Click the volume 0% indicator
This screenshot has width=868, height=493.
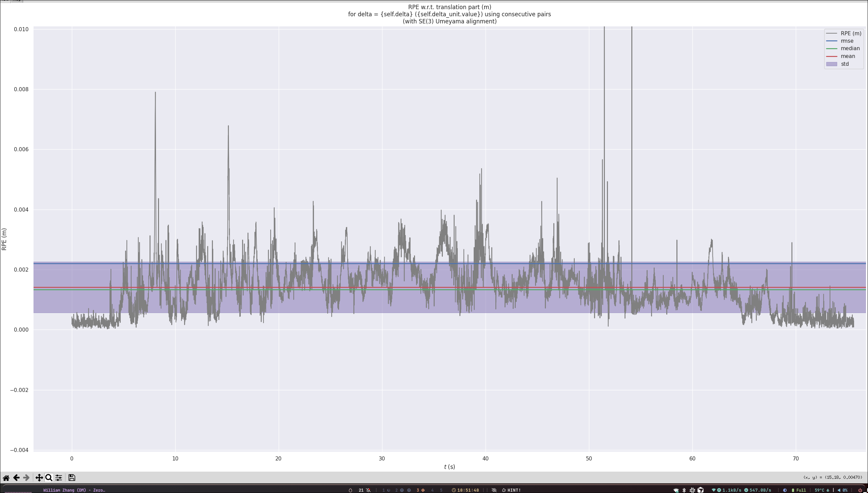pyautogui.click(x=843, y=490)
